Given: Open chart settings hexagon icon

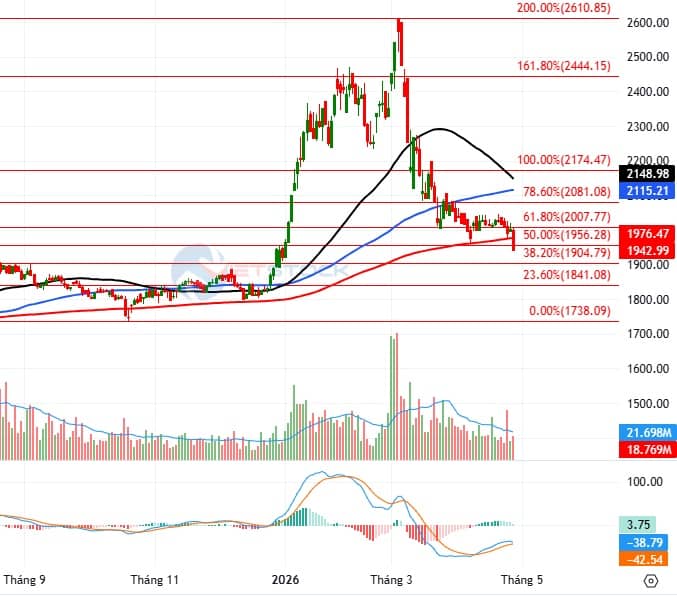Looking at the screenshot, I should click(651, 581).
